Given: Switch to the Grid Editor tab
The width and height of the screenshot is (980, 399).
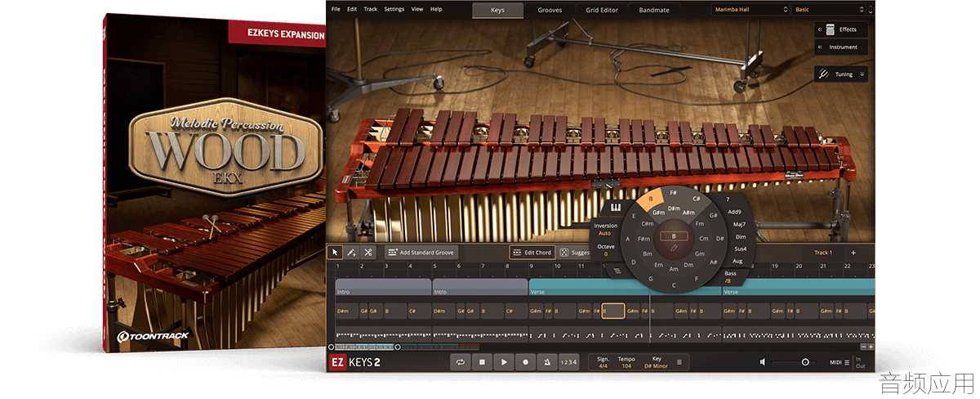Looking at the screenshot, I should pyautogui.click(x=602, y=10).
